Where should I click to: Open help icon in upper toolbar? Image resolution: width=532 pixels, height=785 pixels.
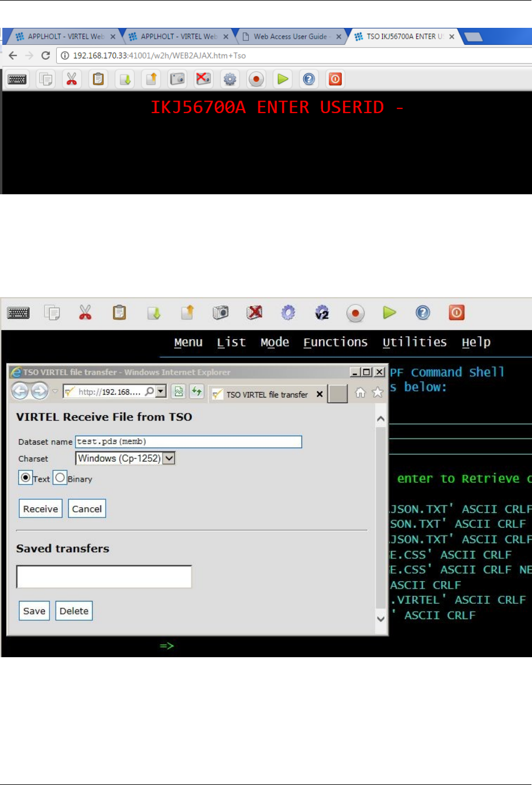309,80
